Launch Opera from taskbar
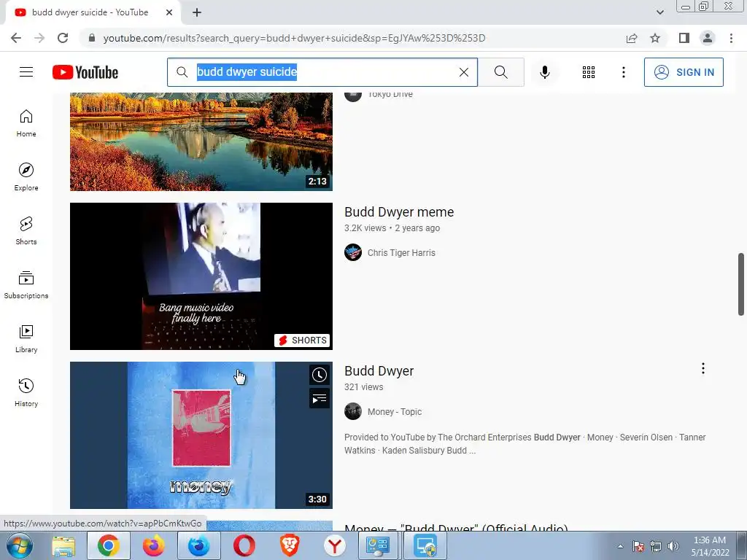 (244, 545)
